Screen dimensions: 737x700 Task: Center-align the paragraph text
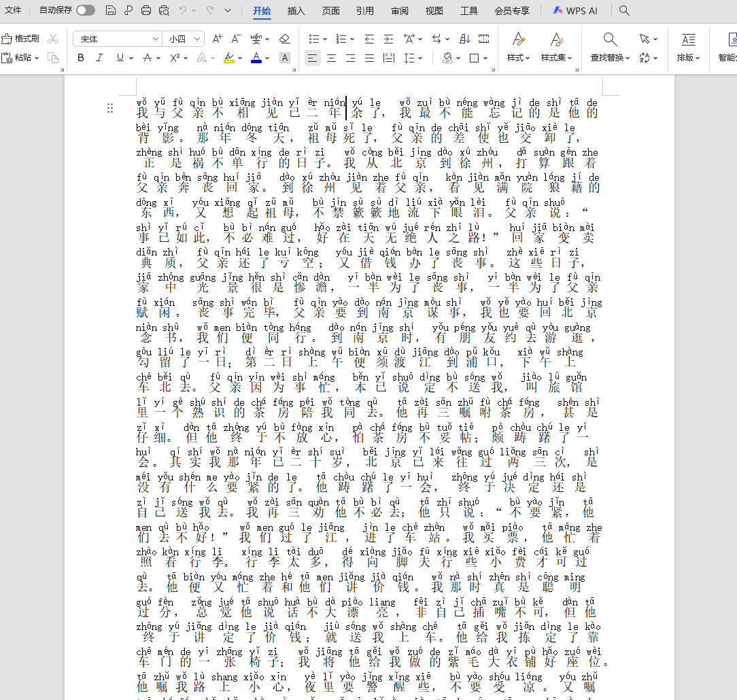[x=331, y=58]
